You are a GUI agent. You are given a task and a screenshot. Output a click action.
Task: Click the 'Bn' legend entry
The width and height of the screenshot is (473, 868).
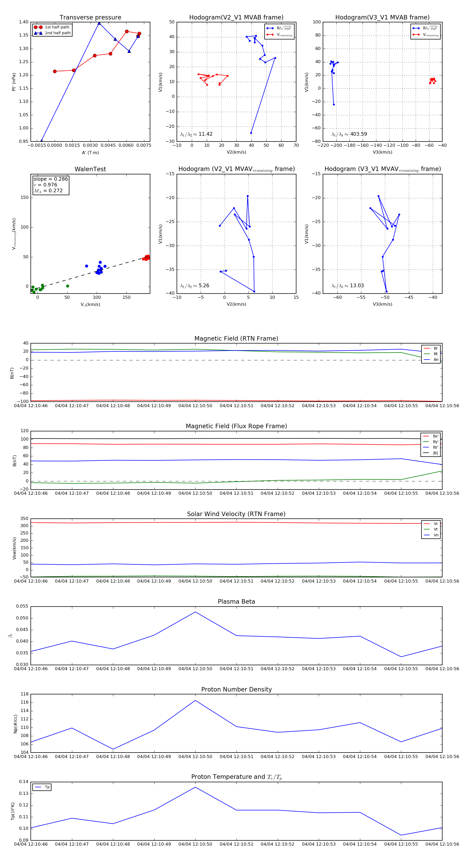tap(431, 360)
